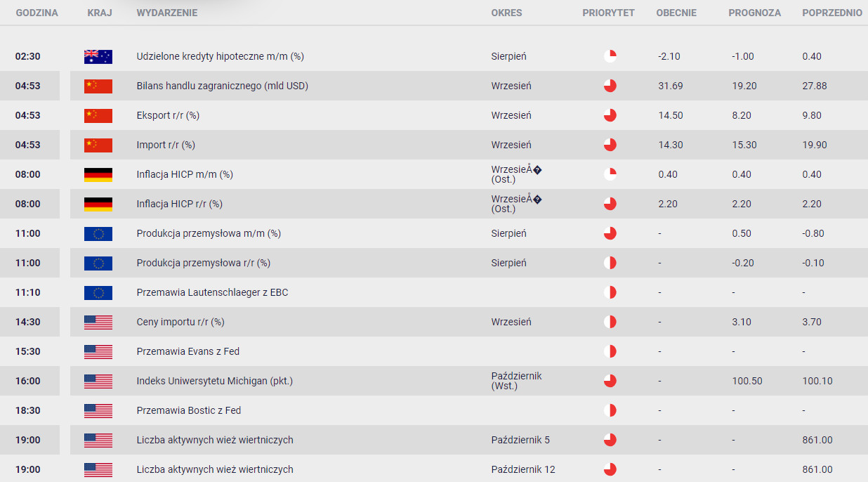This screenshot has width=868, height=482.
Task: Sort by the PRIORYTET column header
Action: pyautogui.click(x=608, y=13)
